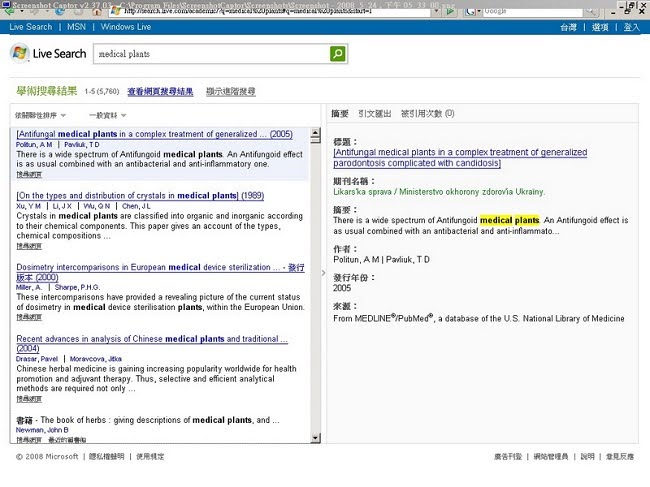Screen dimensions: 650x487
Task: Open the 選項 options link
Action: [600, 27]
